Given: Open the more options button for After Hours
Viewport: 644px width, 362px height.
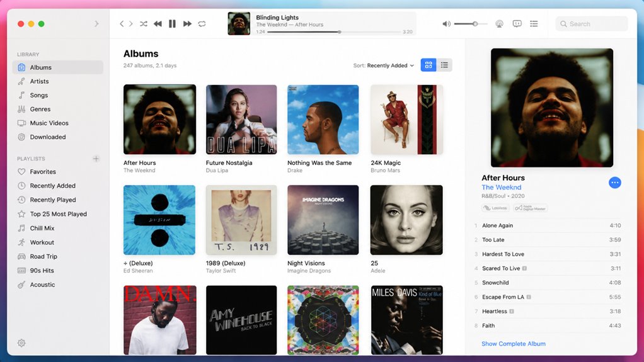Looking at the screenshot, I should click(615, 183).
